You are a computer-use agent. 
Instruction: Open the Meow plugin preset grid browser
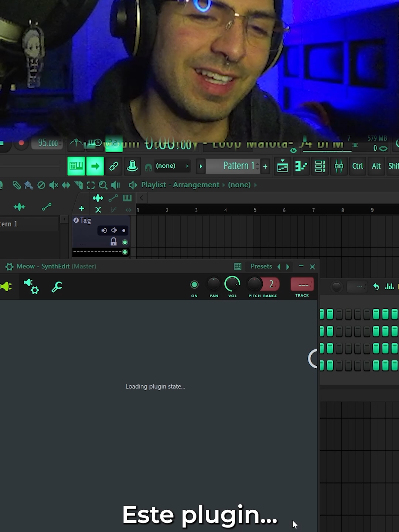(x=238, y=266)
